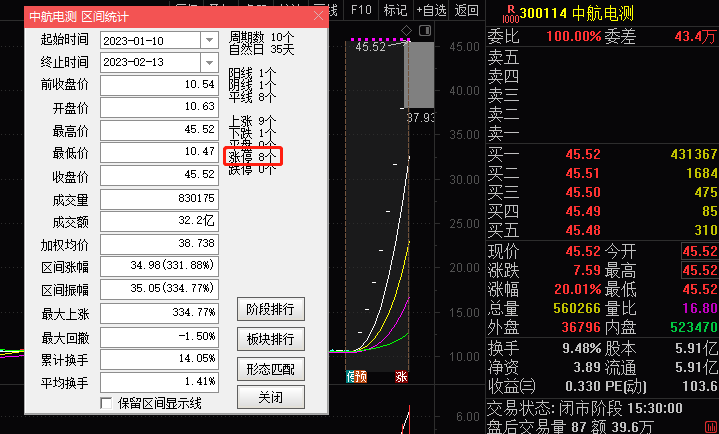Click the 区间振幅 field 35.05(334.77%)

click(159, 289)
